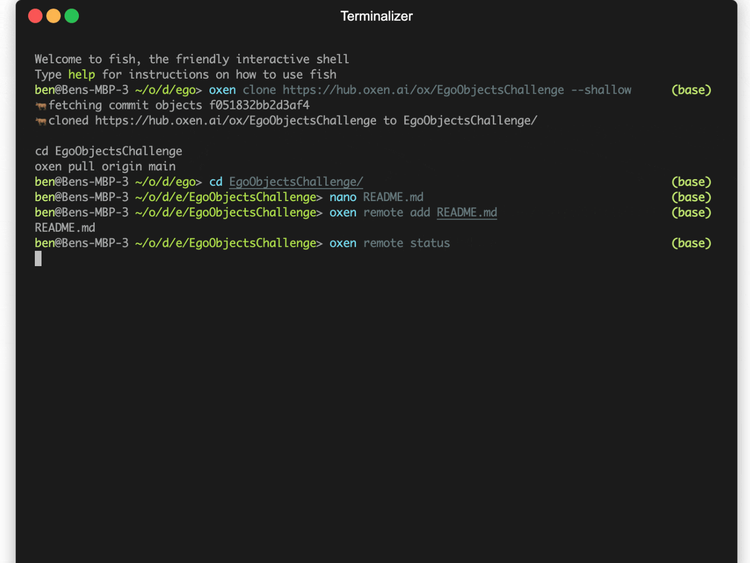Click the 'cd EgoObjectsChallenge' output line
The width and height of the screenshot is (750, 563).
(x=109, y=151)
